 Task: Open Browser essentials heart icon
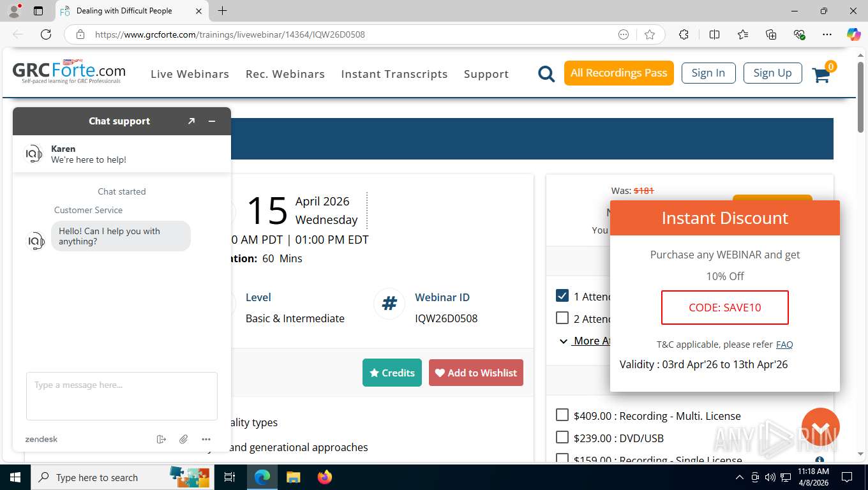[x=799, y=34]
